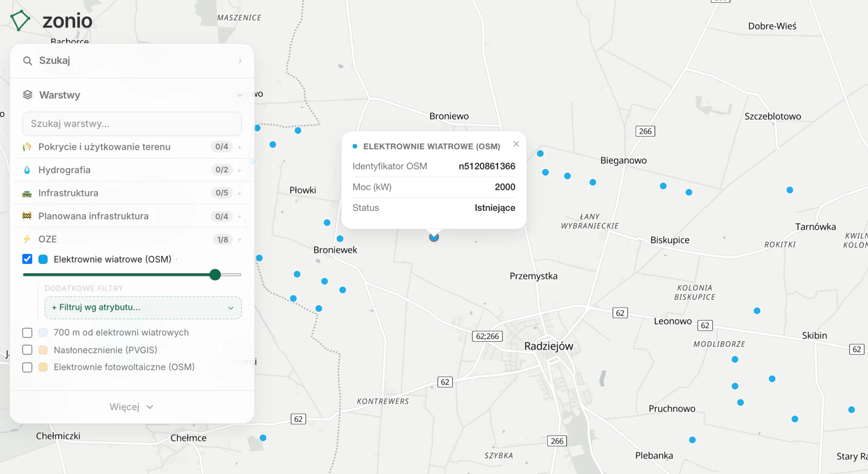Screen dimensions: 868x474
Task: Click the zonio logo icon
Action: click(20, 21)
